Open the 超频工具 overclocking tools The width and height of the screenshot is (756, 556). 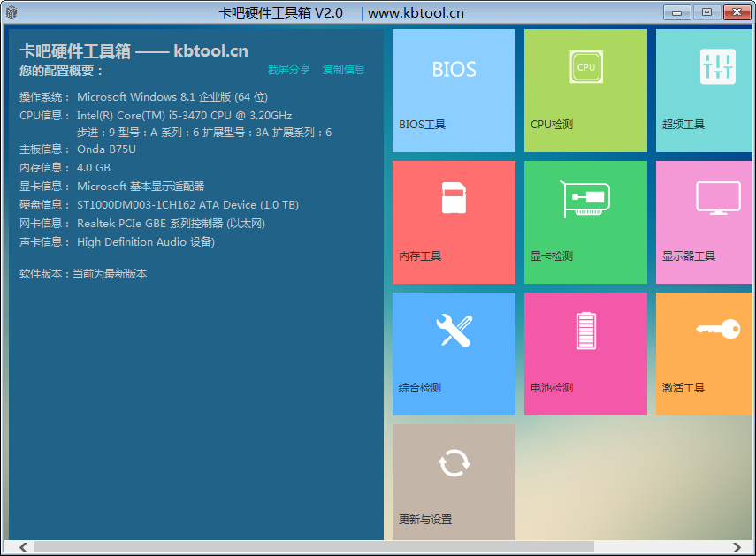(x=703, y=89)
